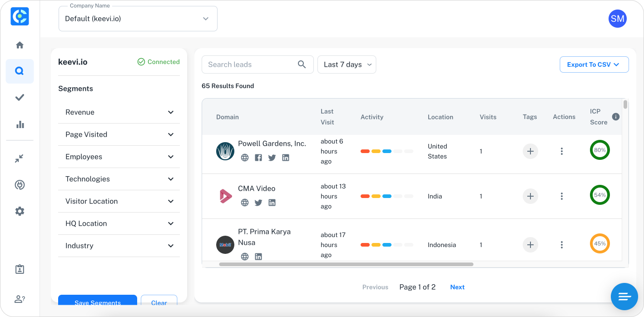
Task: Go to the Next results page
Action: coord(457,287)
